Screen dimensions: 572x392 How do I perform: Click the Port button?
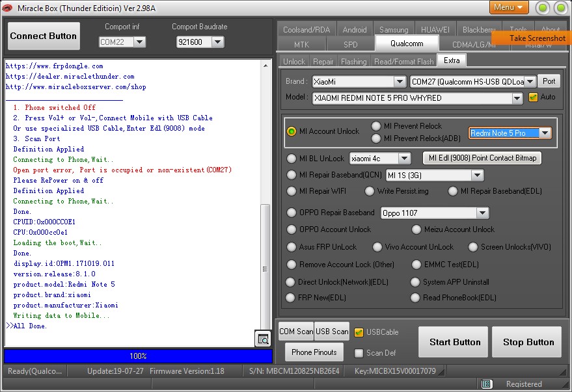549,81
